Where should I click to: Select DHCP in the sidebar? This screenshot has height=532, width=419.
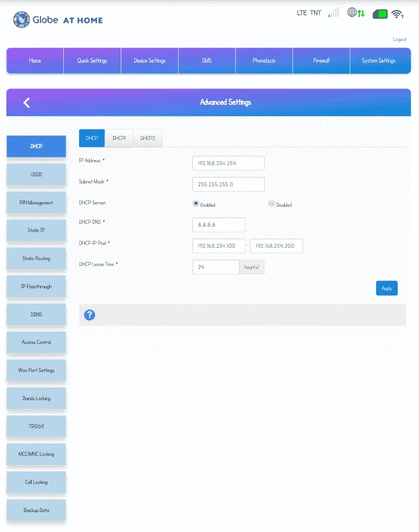point(36,146)
